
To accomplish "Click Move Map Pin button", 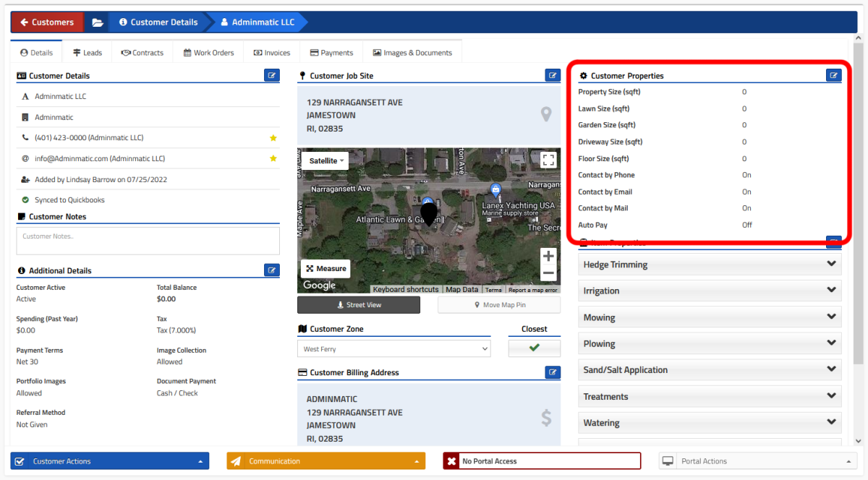I will pos(499,304).
